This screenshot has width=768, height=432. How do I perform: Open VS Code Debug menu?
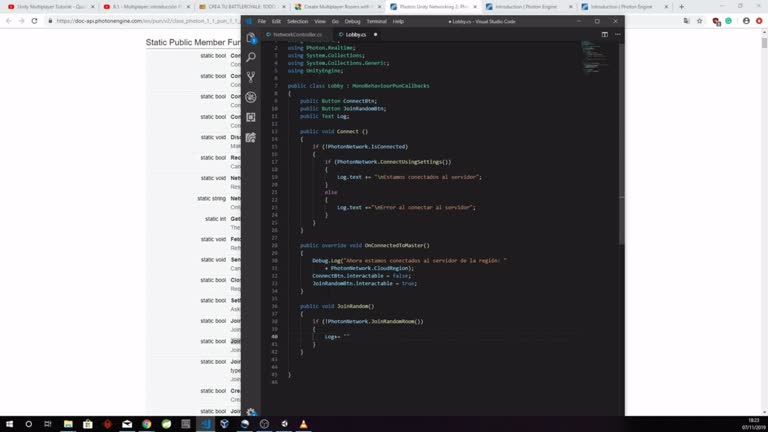click(x=352, y=22)
